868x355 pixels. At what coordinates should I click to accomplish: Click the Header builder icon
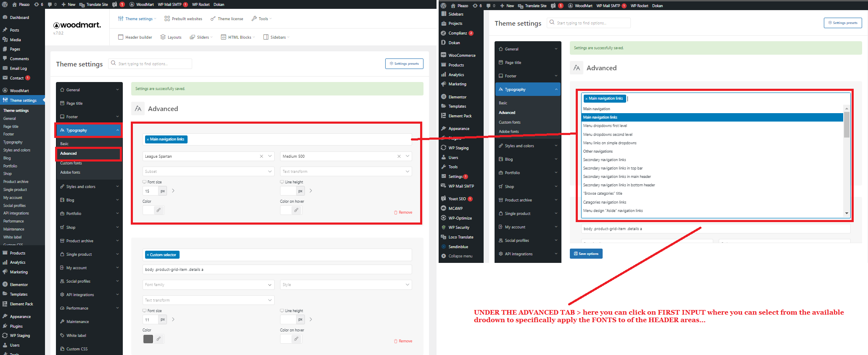(121, 37)
